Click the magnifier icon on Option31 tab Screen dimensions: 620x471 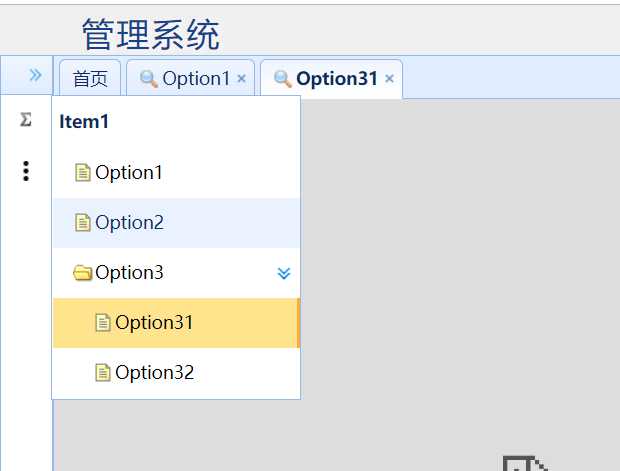283,78
